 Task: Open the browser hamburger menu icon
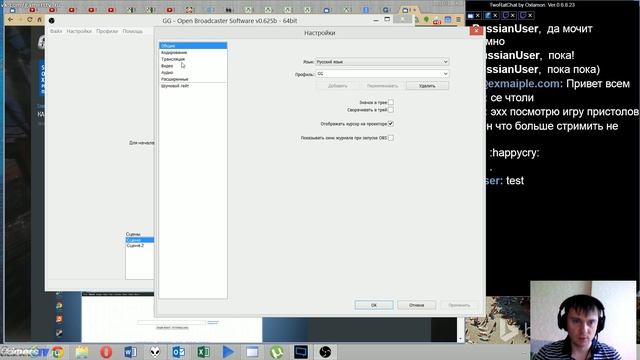click(458, 19)
